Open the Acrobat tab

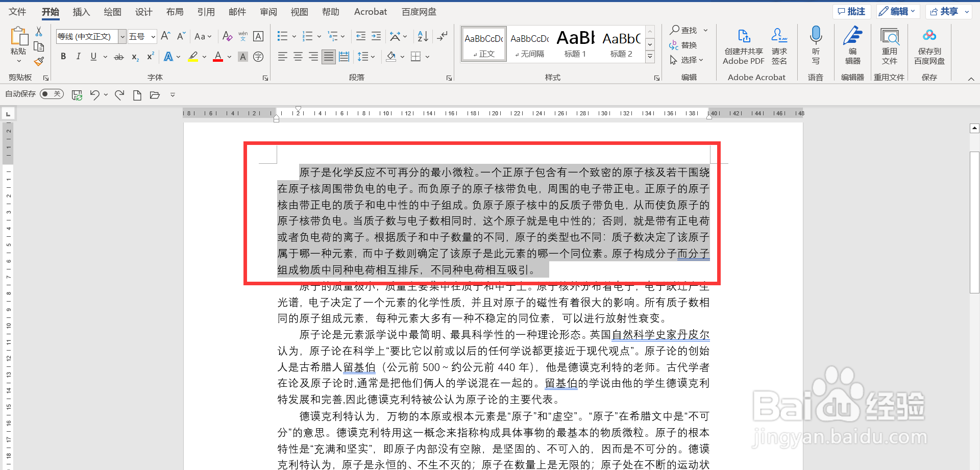[x=371, y=12]
